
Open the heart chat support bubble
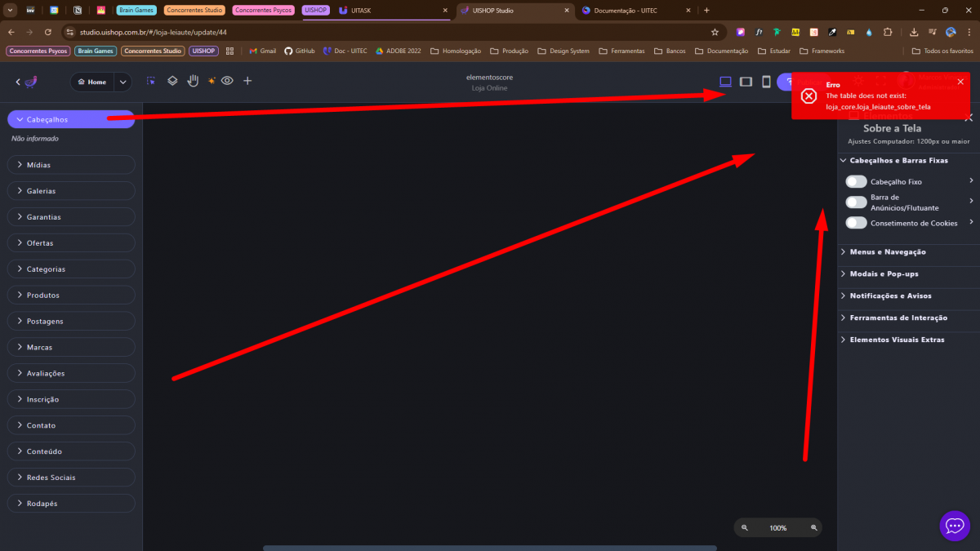click(x=955, y=526)
